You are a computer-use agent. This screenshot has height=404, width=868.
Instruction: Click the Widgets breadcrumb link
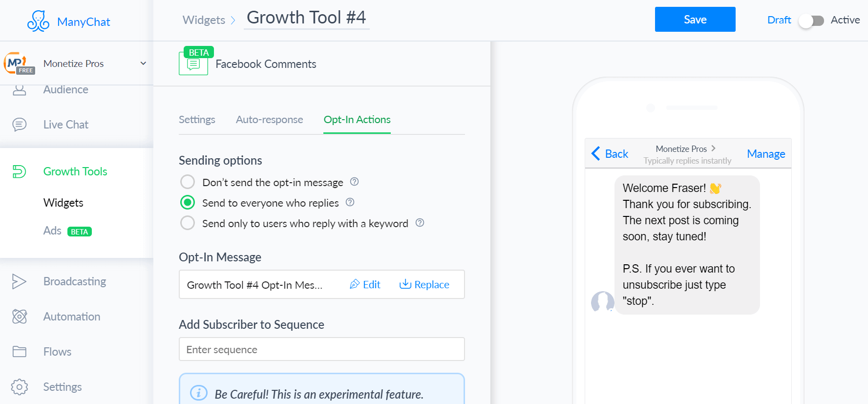click(204, 20)
